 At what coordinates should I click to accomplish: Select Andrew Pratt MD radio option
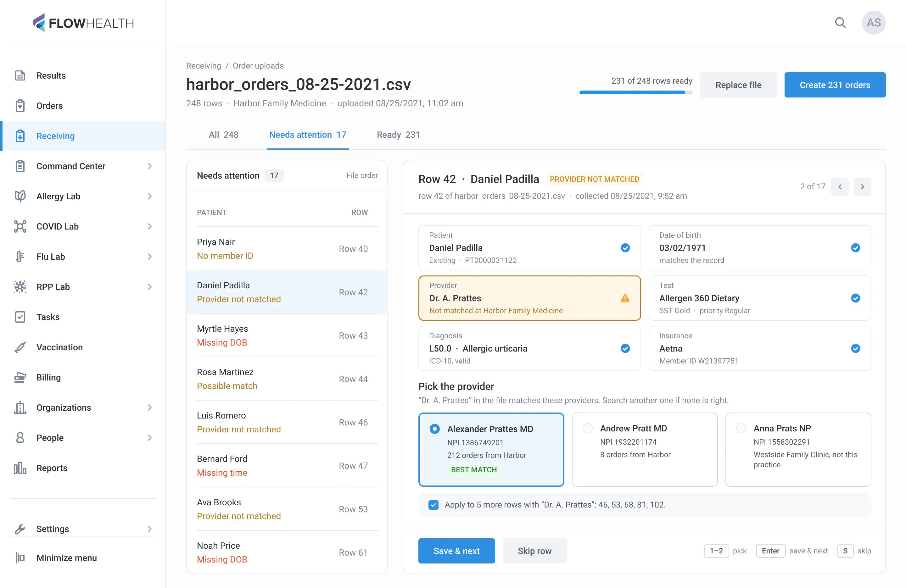click(x=587, y=428)
